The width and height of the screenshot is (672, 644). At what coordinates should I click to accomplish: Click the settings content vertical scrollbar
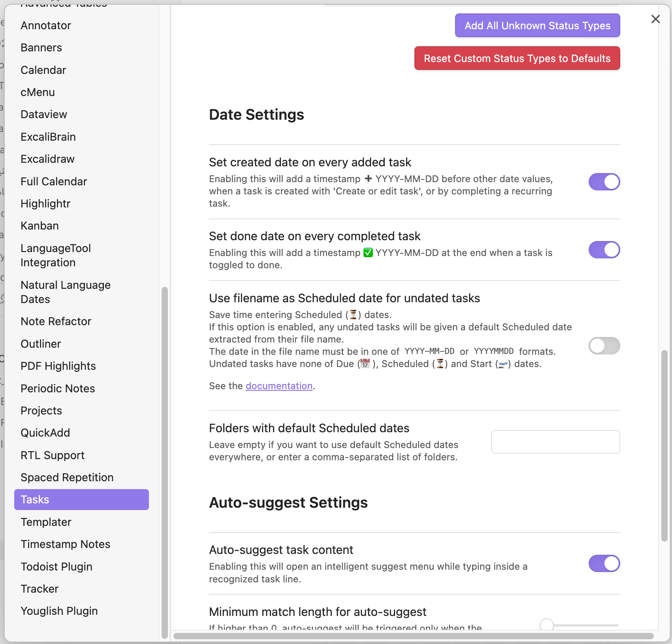(664, 446)
